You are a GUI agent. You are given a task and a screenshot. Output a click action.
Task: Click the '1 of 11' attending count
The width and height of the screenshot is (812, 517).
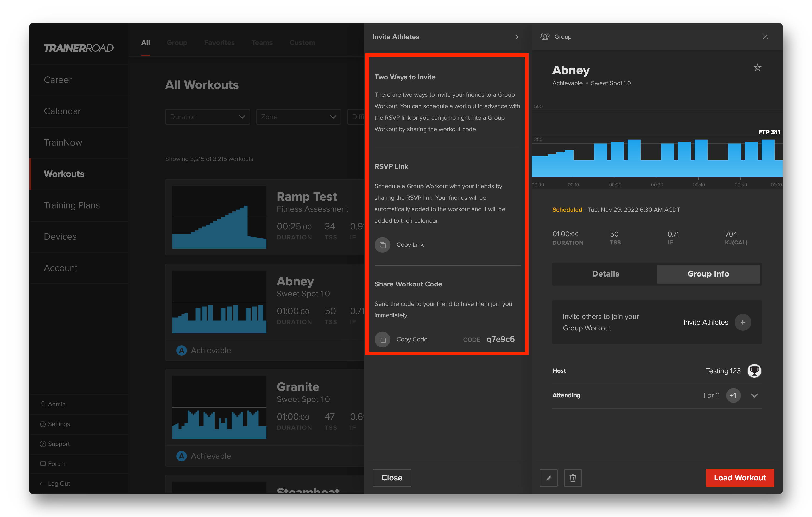coord(711,395)
